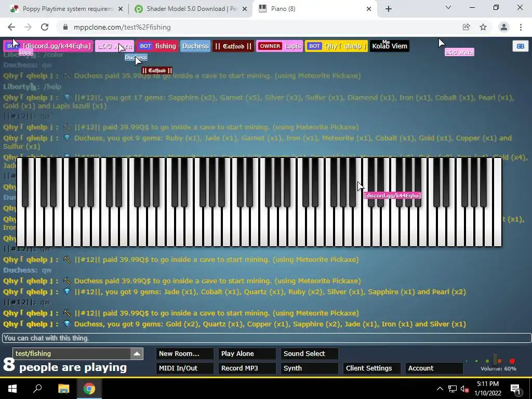Open the Chrome profile avatar
This screenshot has width=532, height=399.
(x=504, y=27)
